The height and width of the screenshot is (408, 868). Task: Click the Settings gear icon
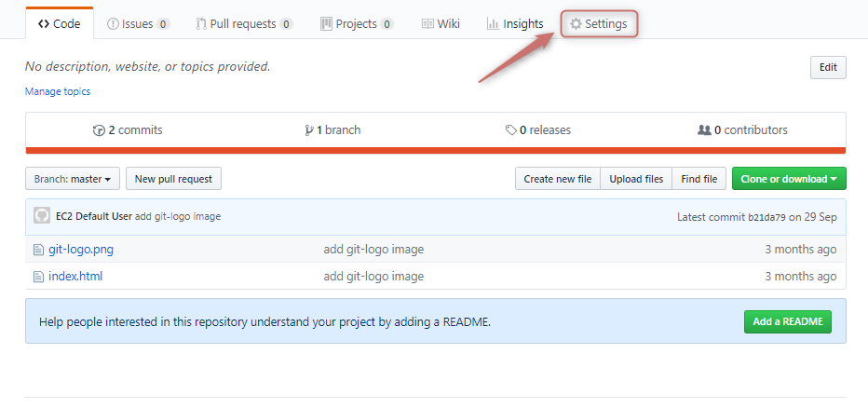click(x=576, y=24)
